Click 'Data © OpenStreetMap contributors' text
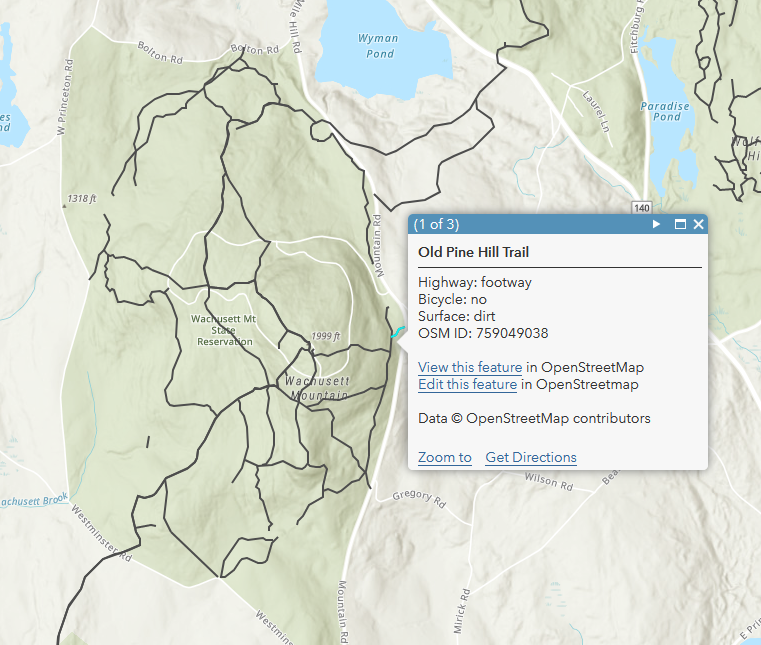 tap(534, 418)
